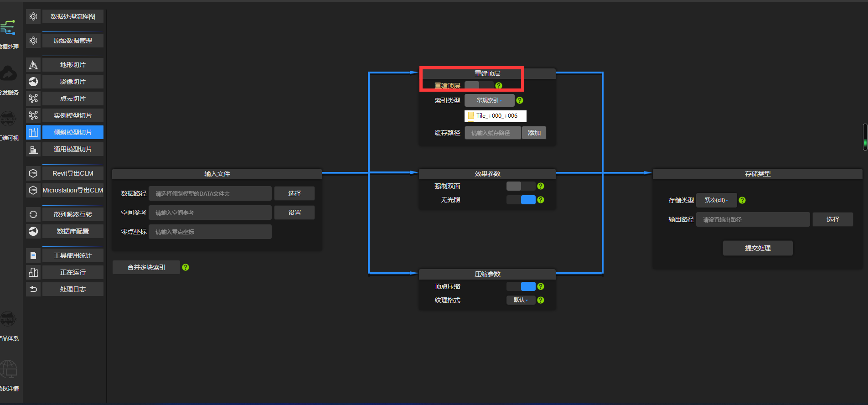Expand the 纹理格式 dropdown set to 默认

click(521, 300)
